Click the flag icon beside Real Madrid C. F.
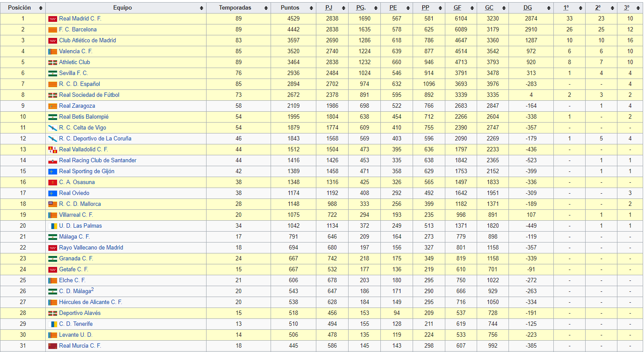644x352 pixels. pyautogui.click(x=52, y=19)
